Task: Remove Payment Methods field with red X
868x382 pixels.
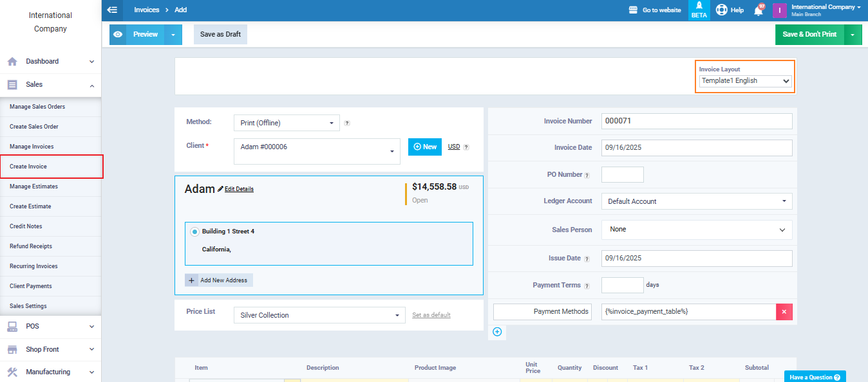Action: 784,312
